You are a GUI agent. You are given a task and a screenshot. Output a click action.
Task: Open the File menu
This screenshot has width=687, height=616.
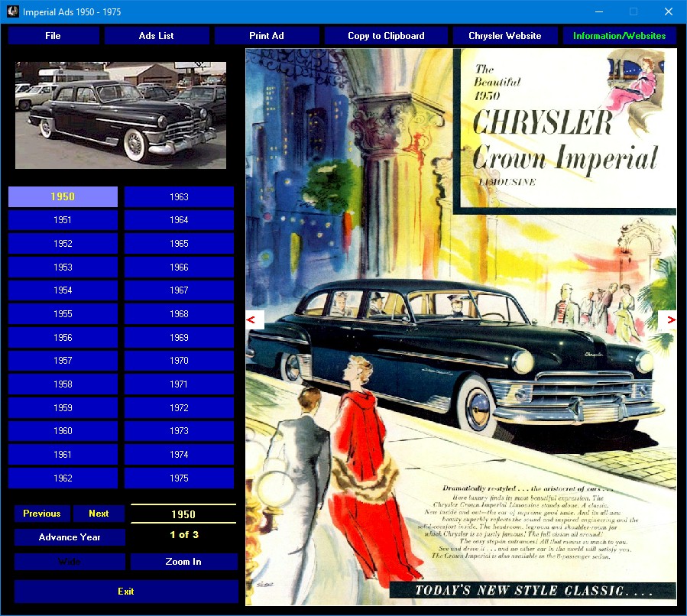point(53,36)
